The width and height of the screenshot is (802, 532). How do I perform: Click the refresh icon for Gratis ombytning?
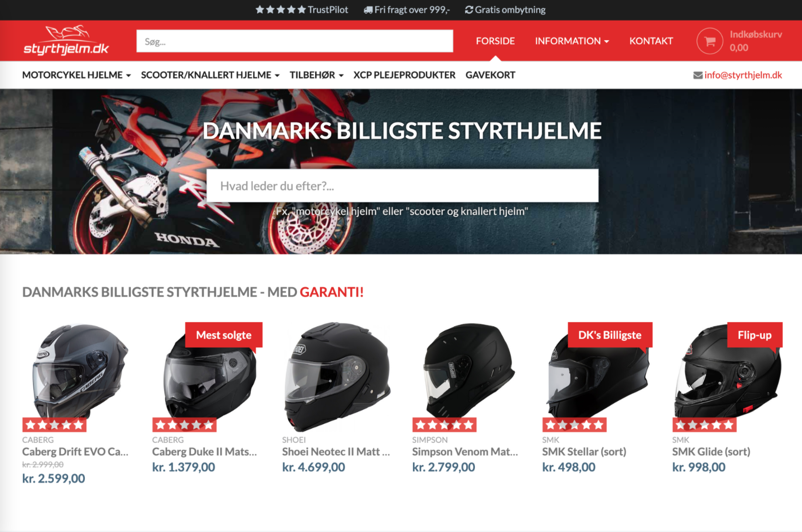(469, 10)
